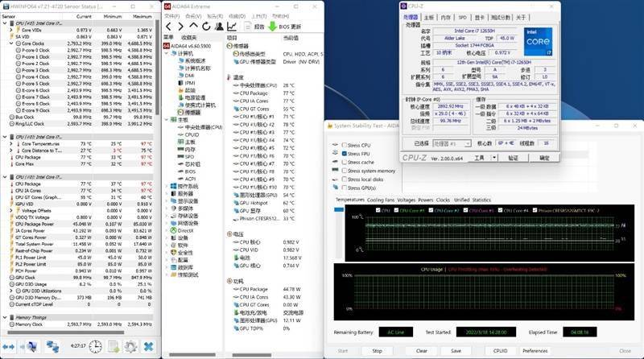Switch to the 内存 tab in CPU-Z
The width and height of the screenshot is (644, 359).
click(x=446, y=17)
